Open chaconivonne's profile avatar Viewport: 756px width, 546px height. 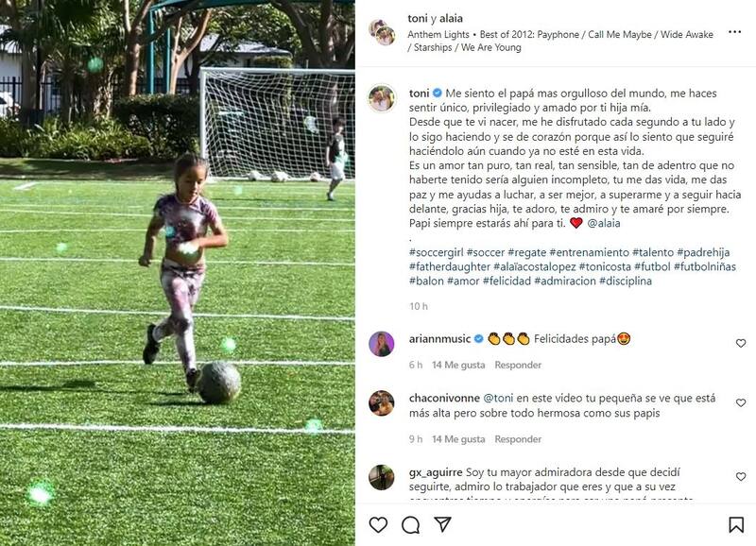point(382,402)
